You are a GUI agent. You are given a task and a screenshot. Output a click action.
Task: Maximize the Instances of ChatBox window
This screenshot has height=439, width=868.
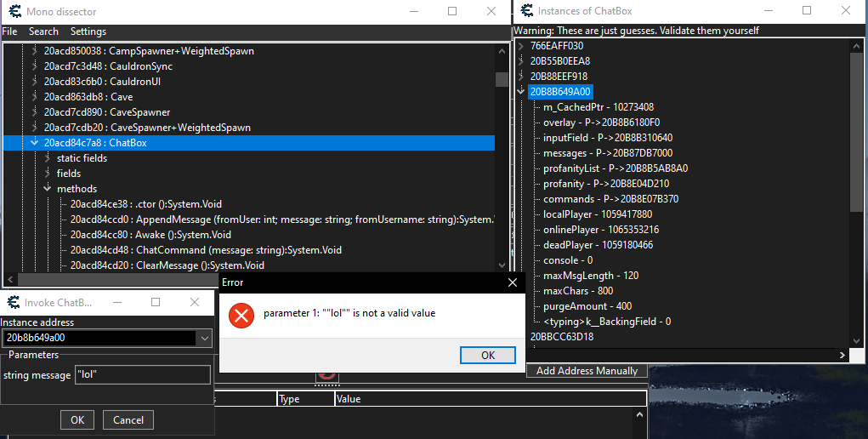click(x=807, y=10)
